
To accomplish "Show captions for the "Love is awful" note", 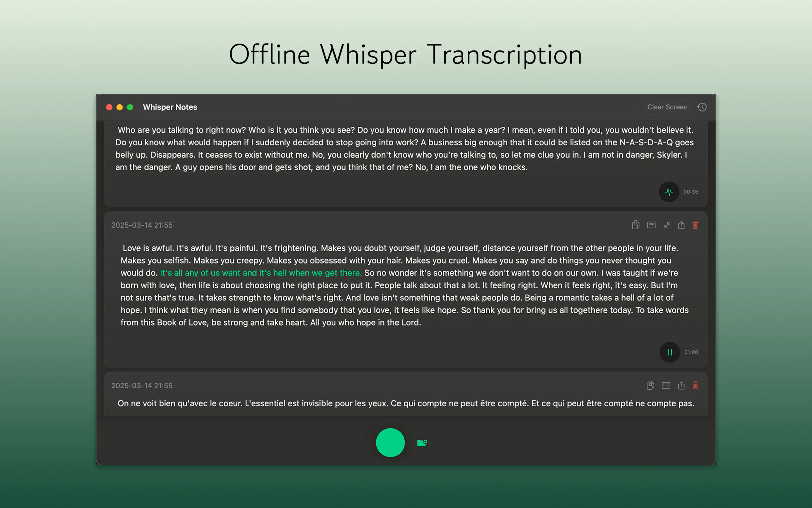I will click(x=651, y=225).
